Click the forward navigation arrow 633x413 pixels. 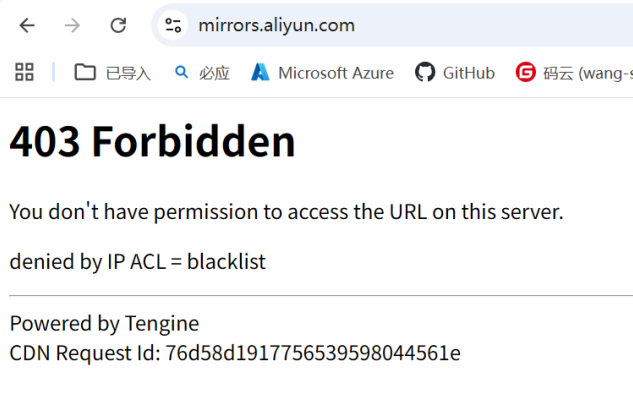[72, 25]
